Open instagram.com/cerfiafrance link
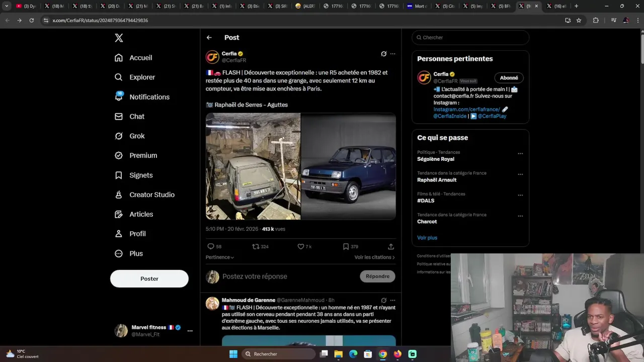This screenshot has height=362, width=644. [466, 110]
